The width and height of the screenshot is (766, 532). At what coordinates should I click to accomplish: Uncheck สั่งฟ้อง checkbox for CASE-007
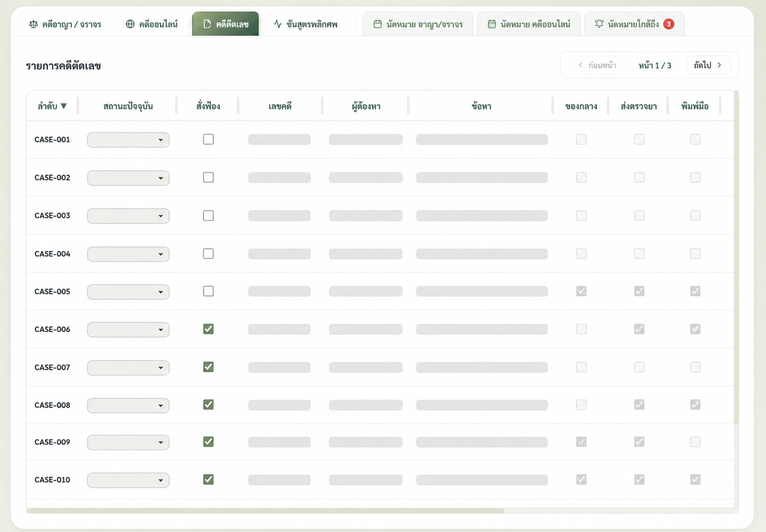coord(208,367)
